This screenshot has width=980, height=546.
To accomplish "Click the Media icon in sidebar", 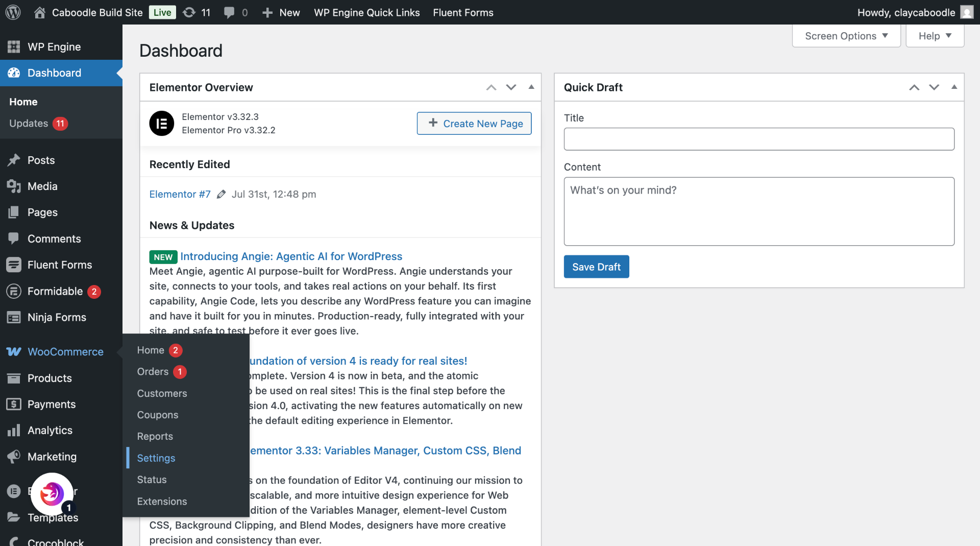I will pos(14,186).
